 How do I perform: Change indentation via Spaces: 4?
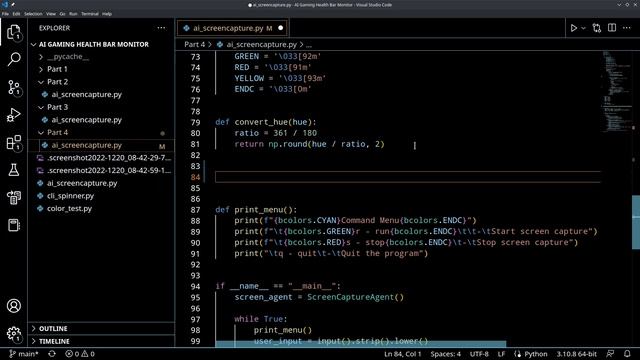point(445,354)
